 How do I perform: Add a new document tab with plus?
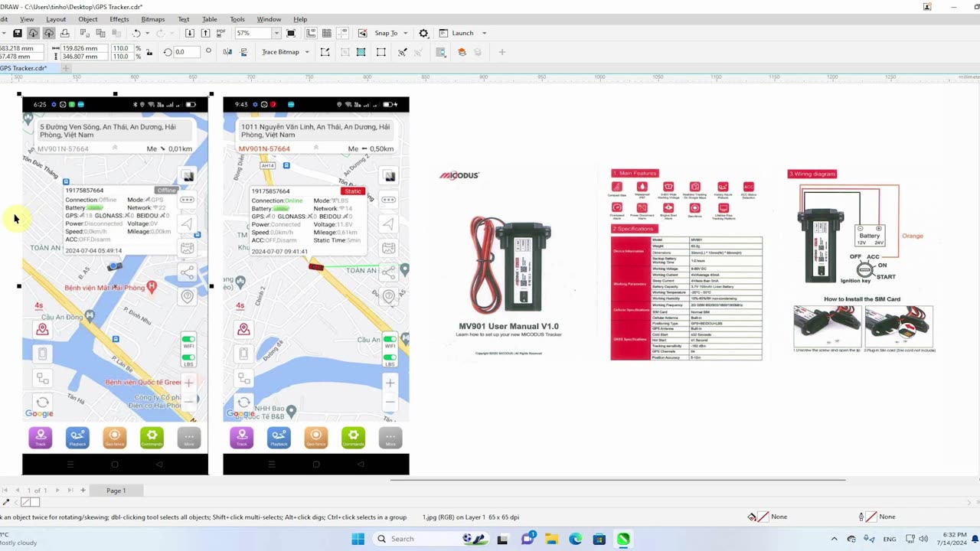click(x=66, y=68)
